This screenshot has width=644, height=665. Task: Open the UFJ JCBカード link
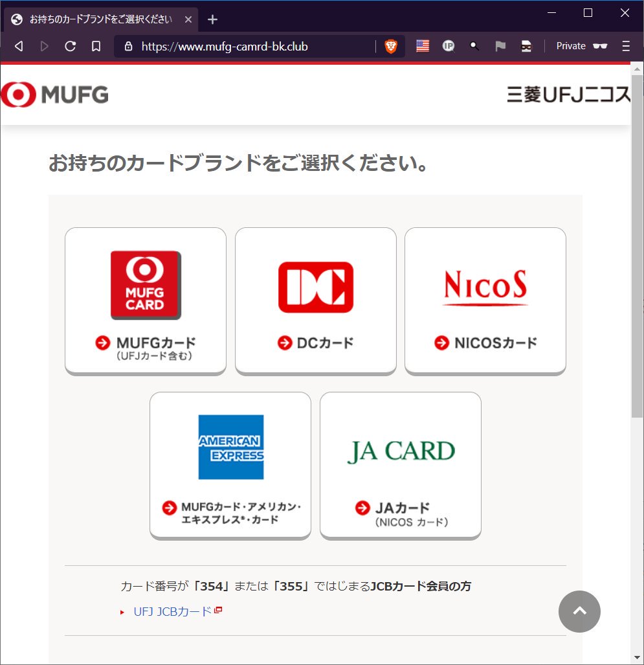tap(172, 611)
